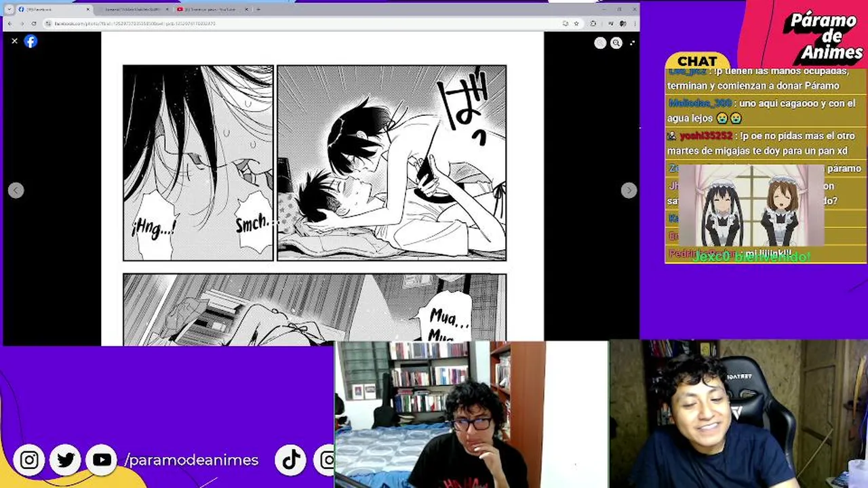Click the Instagram icon in overlay
The height and width of the screenshot is (488, 868).
[29, 460]
